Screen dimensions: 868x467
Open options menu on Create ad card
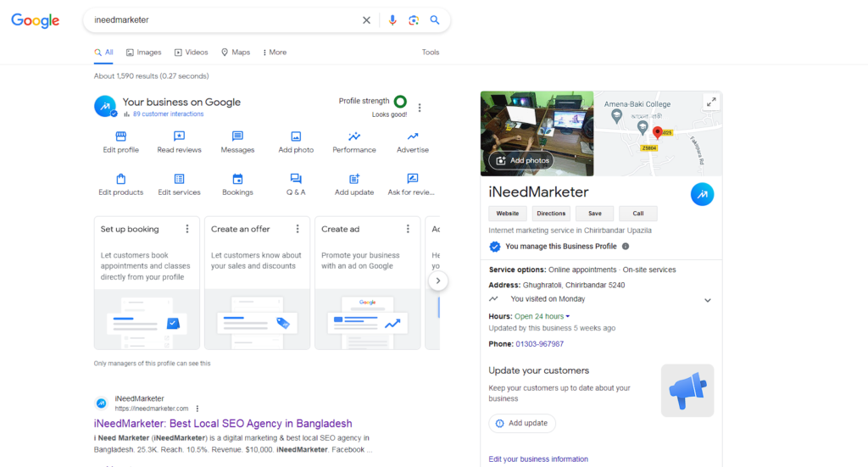point(408,229)
